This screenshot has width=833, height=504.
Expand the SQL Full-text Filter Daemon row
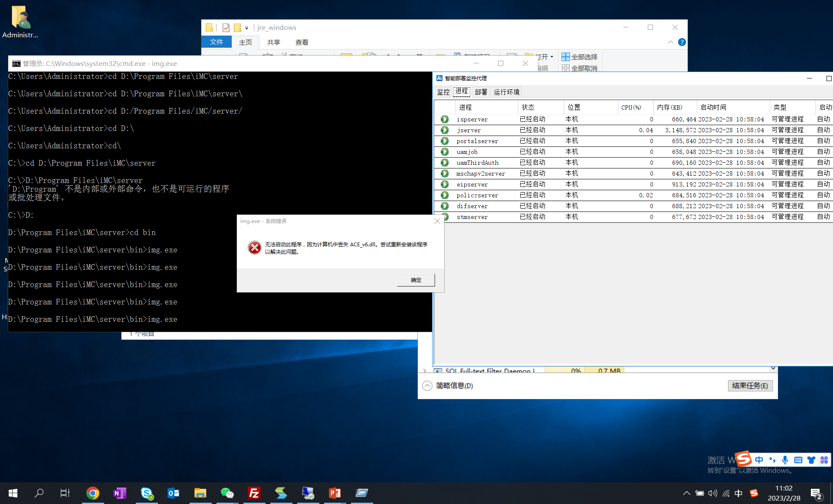[x=424, y=371]
